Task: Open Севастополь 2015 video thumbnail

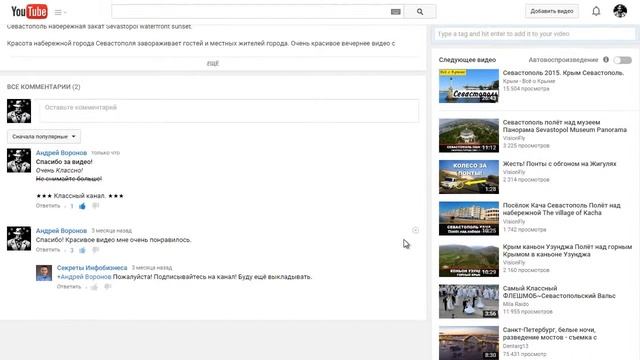Action: coord(469,86)
